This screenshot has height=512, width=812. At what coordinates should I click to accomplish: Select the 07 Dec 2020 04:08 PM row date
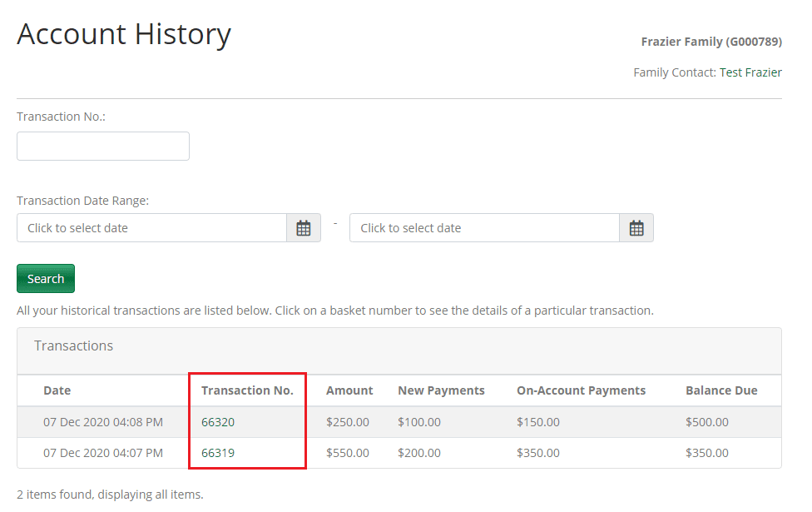[x=103, y=422]
